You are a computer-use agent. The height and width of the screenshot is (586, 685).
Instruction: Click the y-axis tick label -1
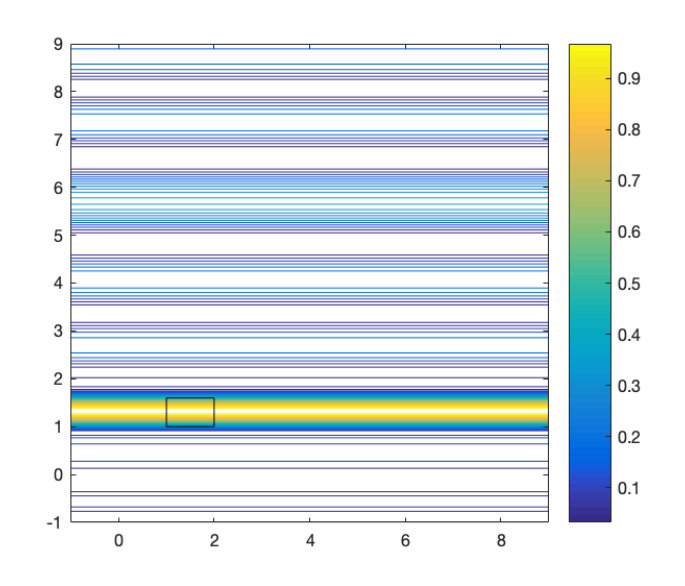pyautogui.click(x=55, y=522)
